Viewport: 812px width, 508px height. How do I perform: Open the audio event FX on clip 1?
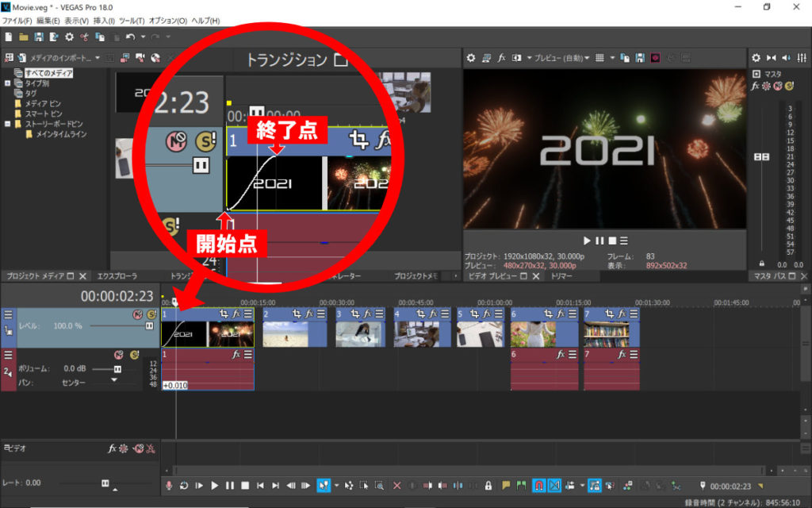[236, 355]
